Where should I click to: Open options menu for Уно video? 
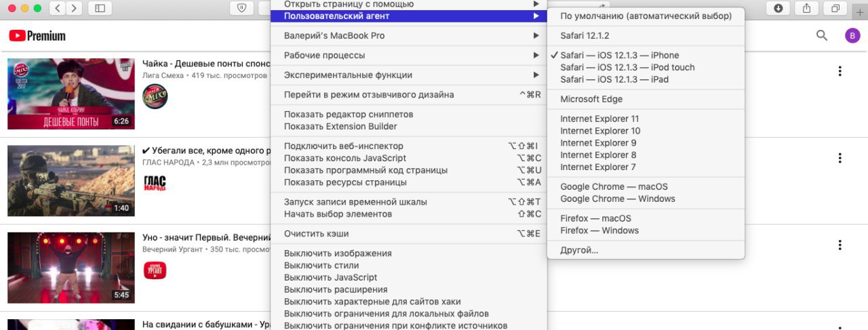(x=840, y=245)
